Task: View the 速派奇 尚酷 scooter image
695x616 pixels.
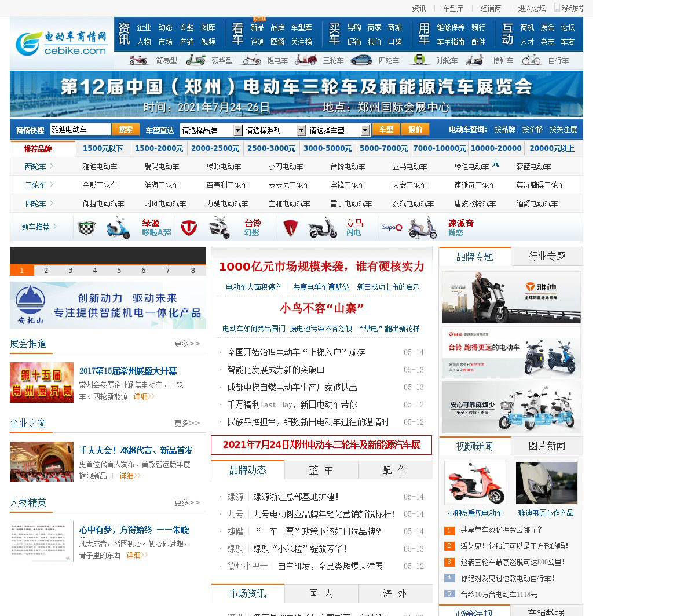Action: coord(423,227)
